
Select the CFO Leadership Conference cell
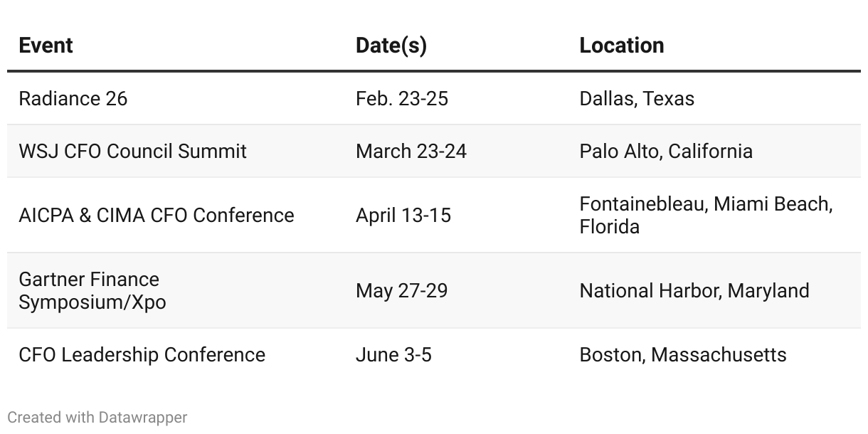coord(142,354)
